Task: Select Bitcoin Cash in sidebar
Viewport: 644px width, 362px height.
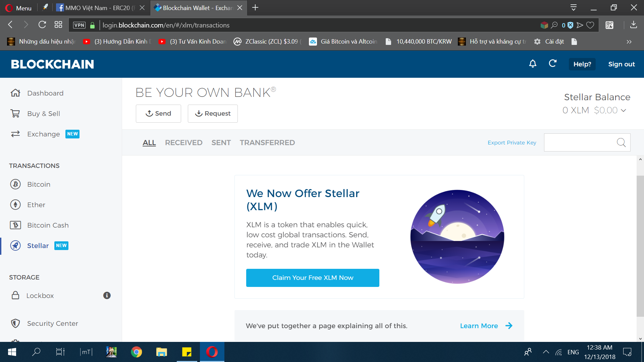Action: [48, 225]
